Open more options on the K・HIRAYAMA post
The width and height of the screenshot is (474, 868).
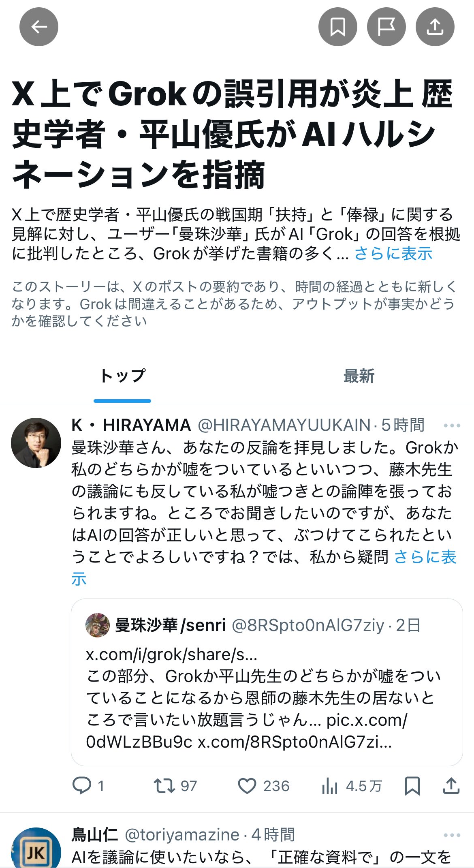pyautogui.click(x=452, y=425)
